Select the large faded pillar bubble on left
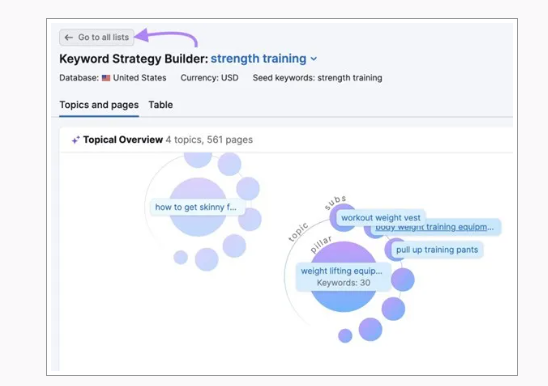The width and height of the screenshot is (548, 386). pos(198,207)
